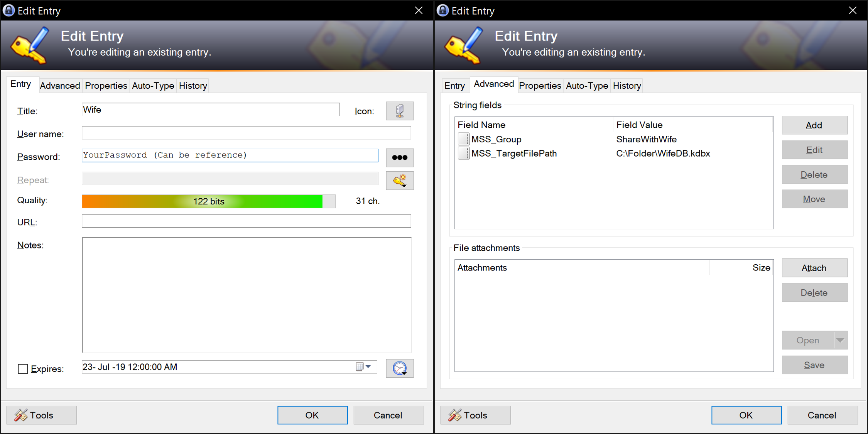Enable the Expires checkbox

pos(23,369)
